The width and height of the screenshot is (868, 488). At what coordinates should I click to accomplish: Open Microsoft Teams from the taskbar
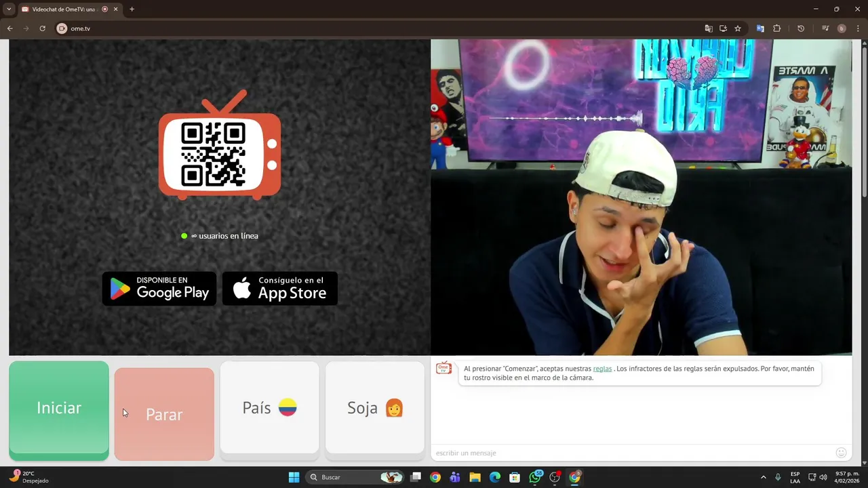[x=455, y=477]
